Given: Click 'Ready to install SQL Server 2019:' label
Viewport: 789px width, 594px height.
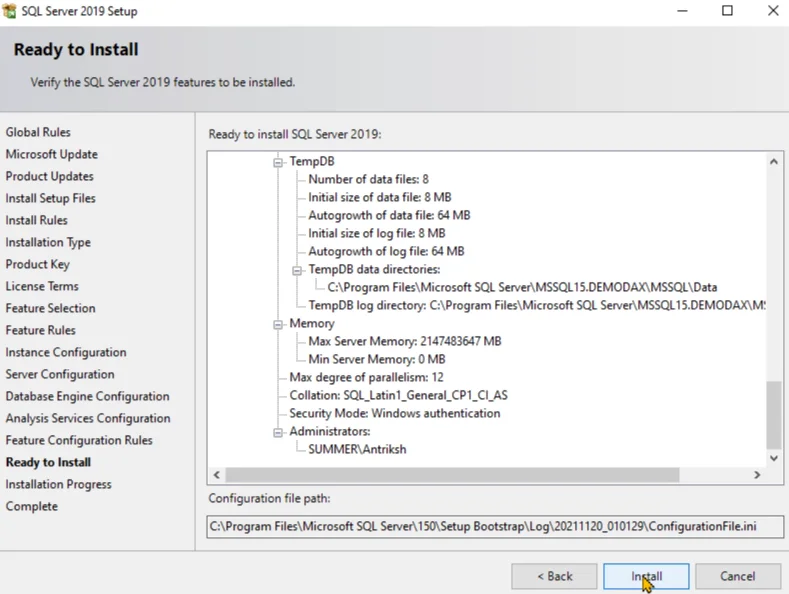Looking at the screenshot, I should pyautogui.click(x=295, y=134).
